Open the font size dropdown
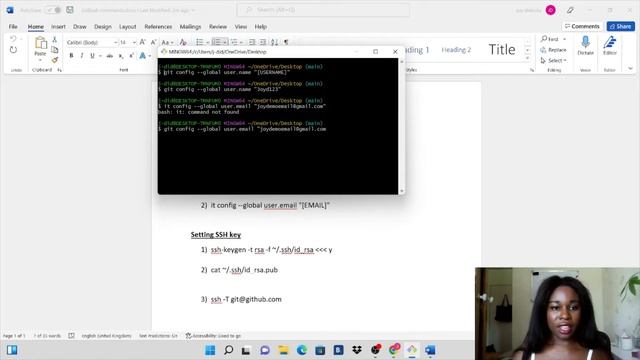The image size is (640, 360). tap(134, 42)
